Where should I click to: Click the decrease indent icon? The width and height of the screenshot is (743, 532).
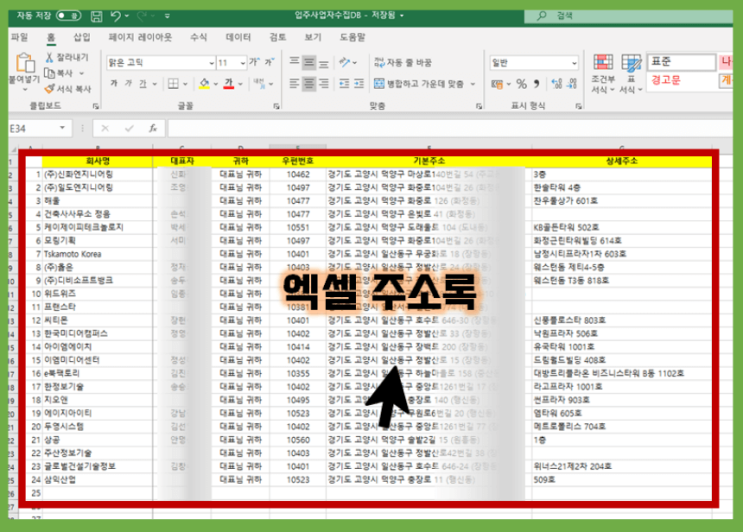click(344, 84)
